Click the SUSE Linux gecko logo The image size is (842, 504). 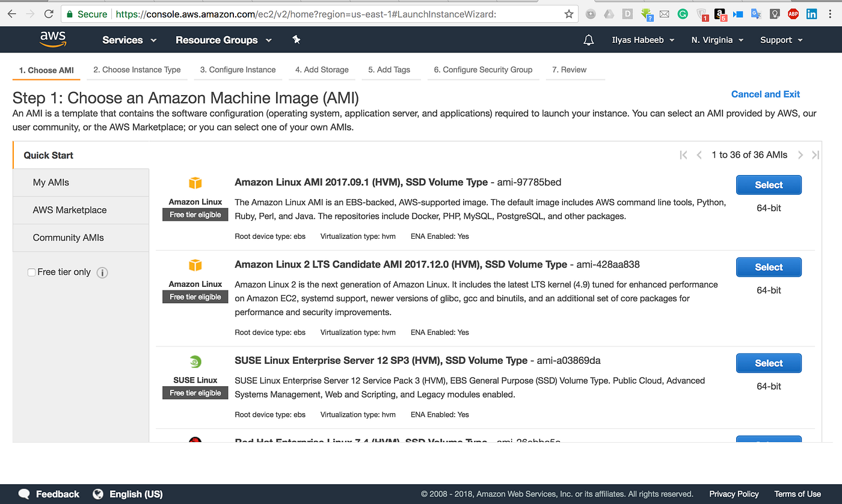(x=195, y=361)
